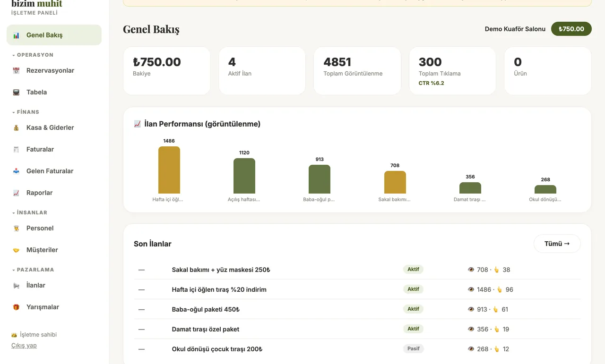Image resolution: width=605 pixels, height=364 pixels.
Task: Click the calendar icon beside Rezervasyonlar
Action: [x=16, y=71]
